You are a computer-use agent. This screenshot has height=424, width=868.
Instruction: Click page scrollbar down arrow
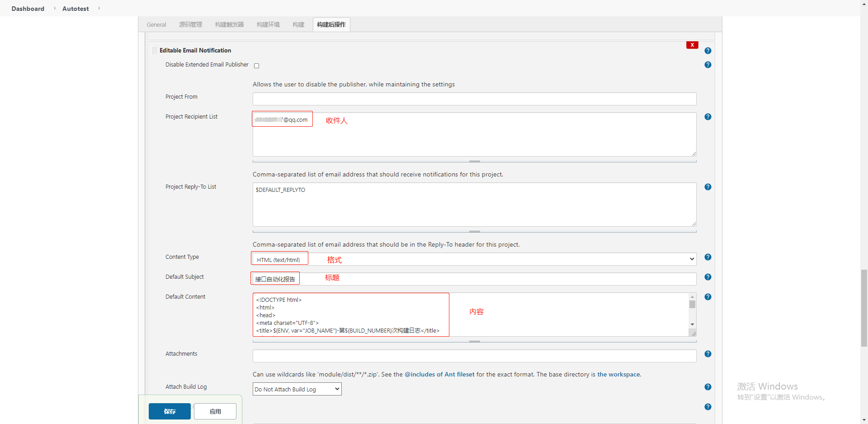click(864, 420)
